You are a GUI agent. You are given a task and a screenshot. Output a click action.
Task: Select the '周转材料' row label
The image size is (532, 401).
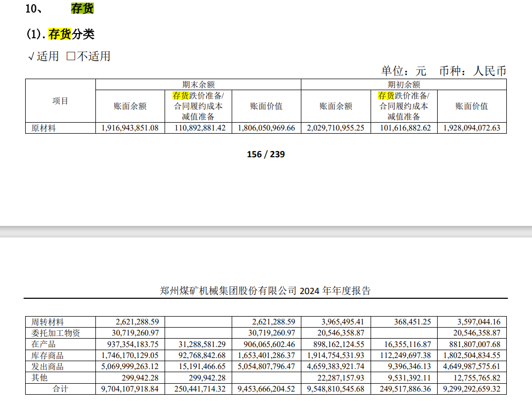point(48,322)
